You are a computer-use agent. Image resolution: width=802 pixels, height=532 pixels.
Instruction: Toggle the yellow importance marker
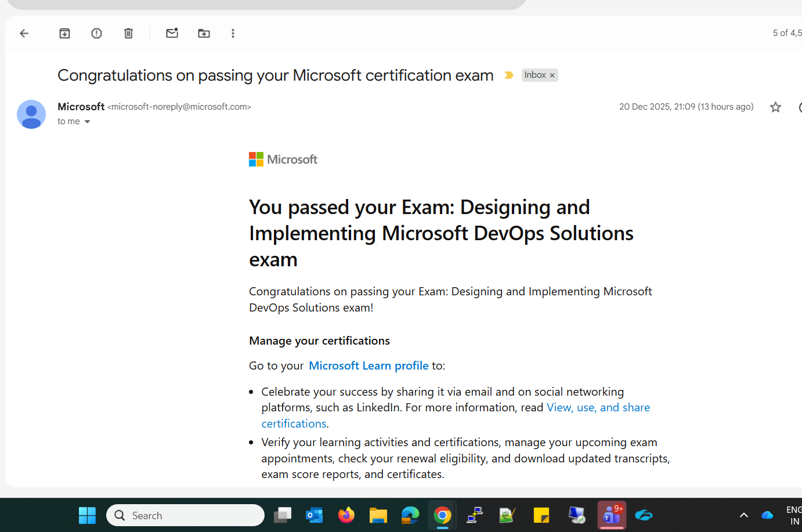click(x=509, y=75)
